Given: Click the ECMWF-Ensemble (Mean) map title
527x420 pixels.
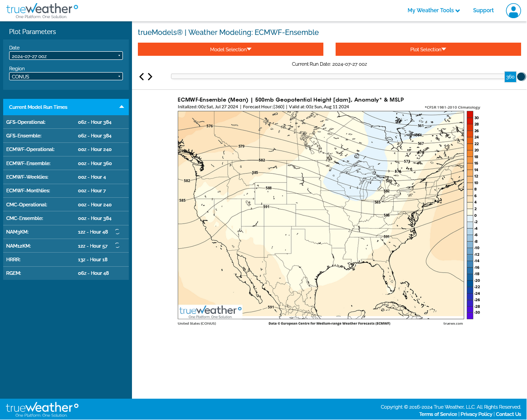Looking at the screenshot, I should (x=291, y=100).
